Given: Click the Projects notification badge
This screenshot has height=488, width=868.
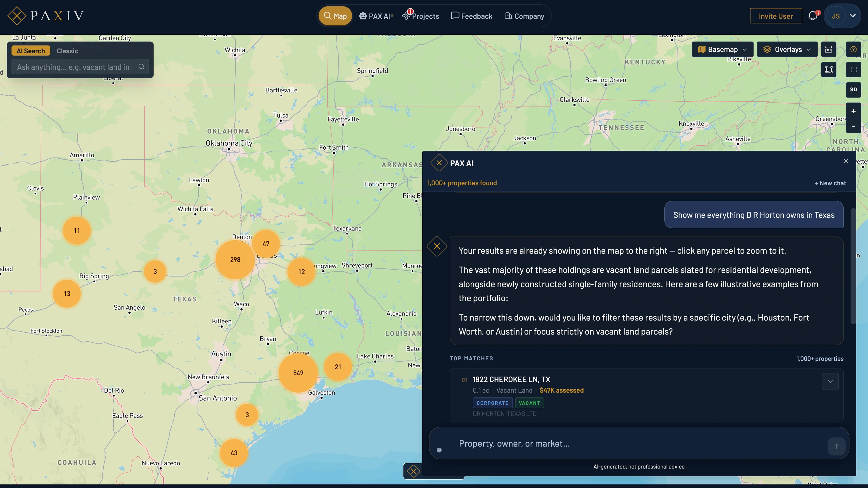Looking at the screenshot, I should 410,11.
